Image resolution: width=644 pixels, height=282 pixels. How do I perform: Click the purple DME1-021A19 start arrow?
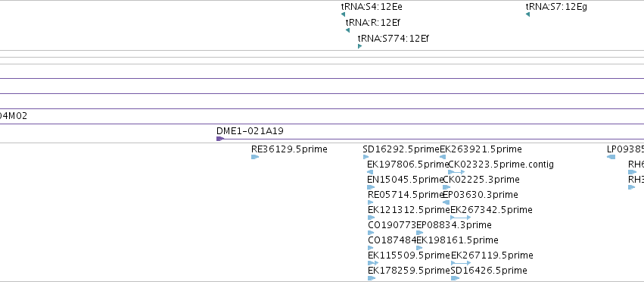click(219, 139)
